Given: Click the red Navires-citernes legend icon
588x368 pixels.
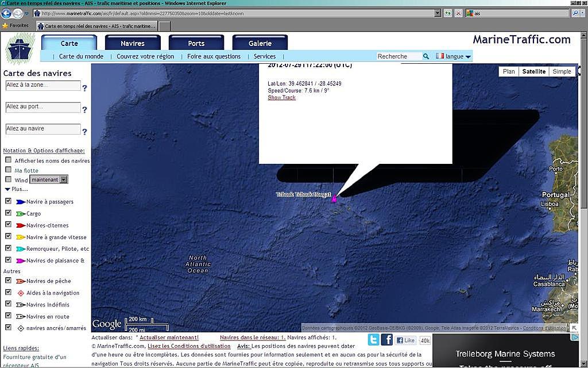Looking at the screenshot, I should click(21, 225).
